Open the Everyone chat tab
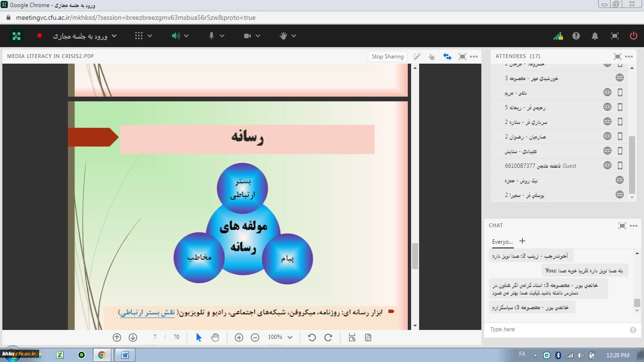The image size is (644, 362). point(503,242)
